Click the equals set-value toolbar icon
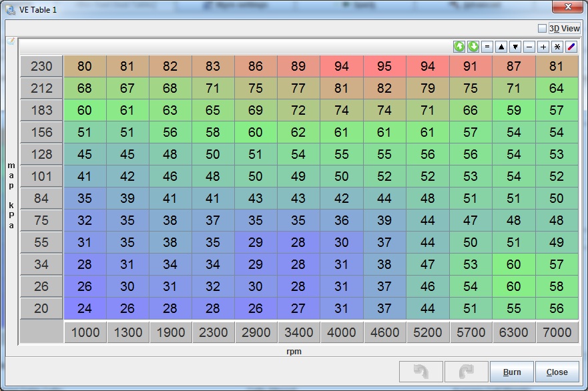The height and width of the screenshot is (391, 588). point(487,47)
